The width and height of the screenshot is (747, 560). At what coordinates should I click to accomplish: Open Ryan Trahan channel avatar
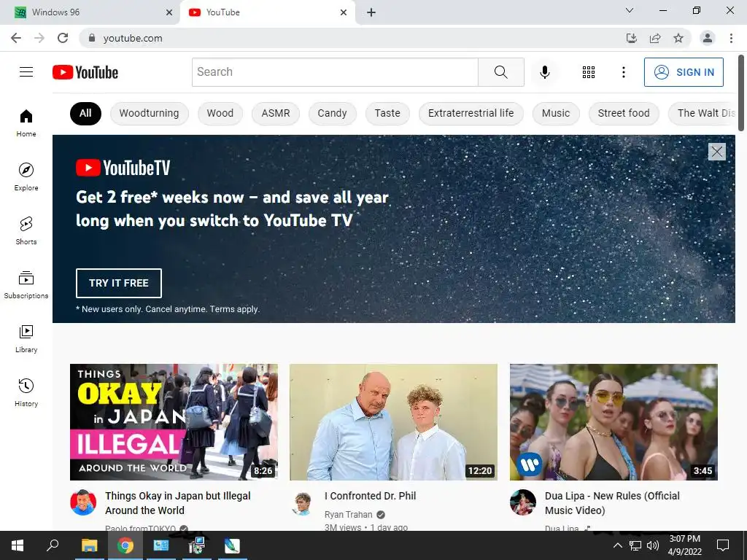pos(303,502)
